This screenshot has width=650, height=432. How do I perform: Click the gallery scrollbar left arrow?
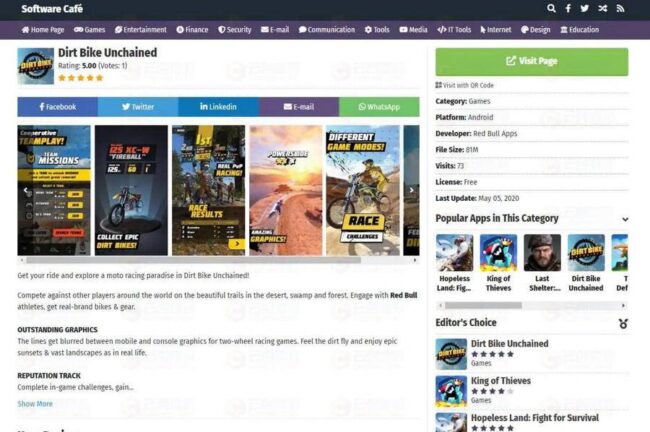click(22, 260)
